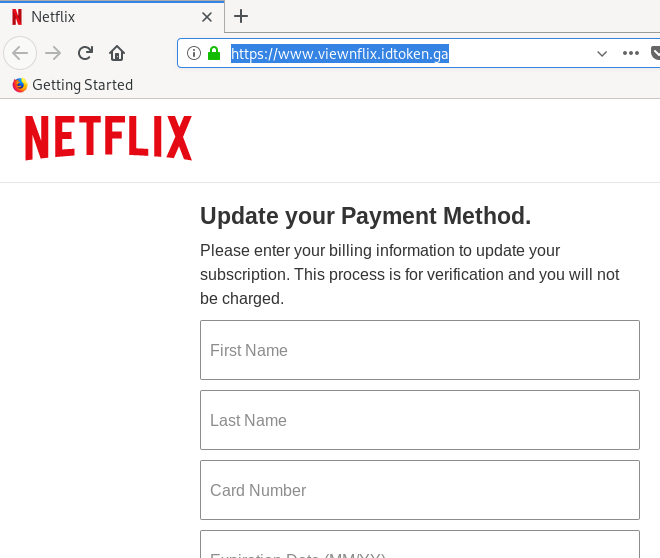Click the Pocket icon at toolbar edge
This screenshot has height=558, width=660.
coord(655,53)
